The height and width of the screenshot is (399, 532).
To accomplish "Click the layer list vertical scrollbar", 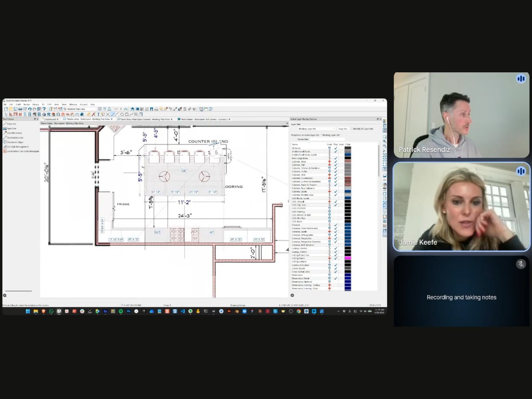I will pyautogui.click(x=379, y=160).
